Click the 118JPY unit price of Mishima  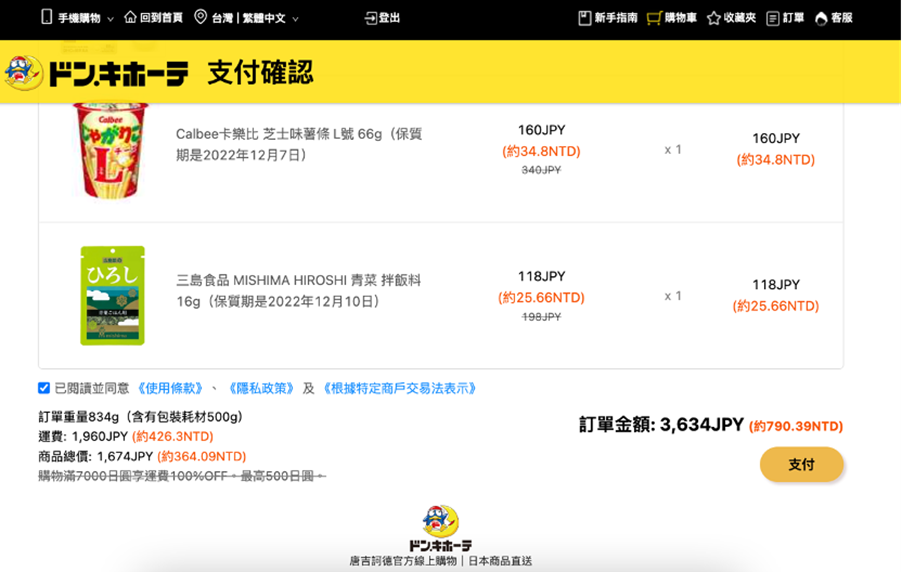coord(541,276)
